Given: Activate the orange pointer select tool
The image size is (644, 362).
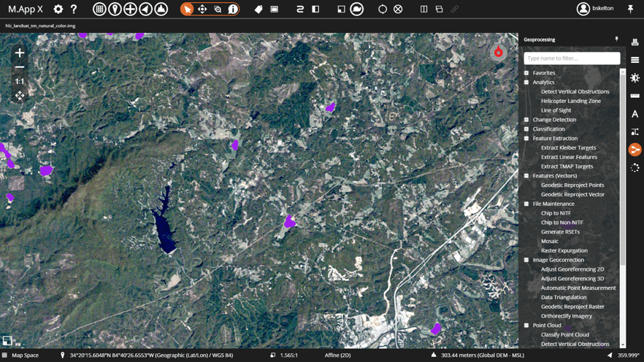Looking at the screenshot, I should coord(187,9).
